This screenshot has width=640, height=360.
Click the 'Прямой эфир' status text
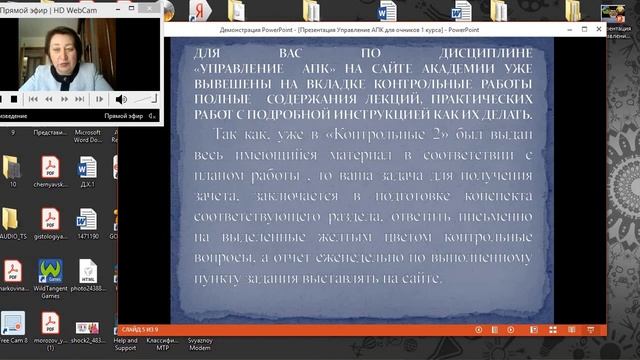[x=123, y=116]
